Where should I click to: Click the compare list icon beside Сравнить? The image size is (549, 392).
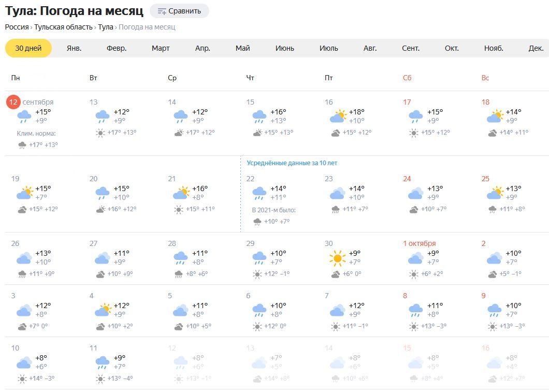162,11
